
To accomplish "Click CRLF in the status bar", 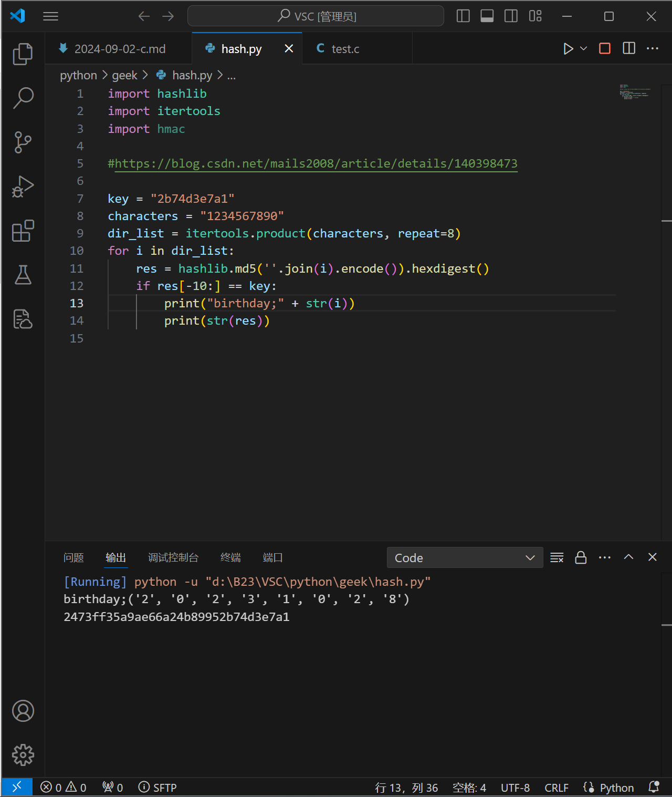I will point(556,787).
